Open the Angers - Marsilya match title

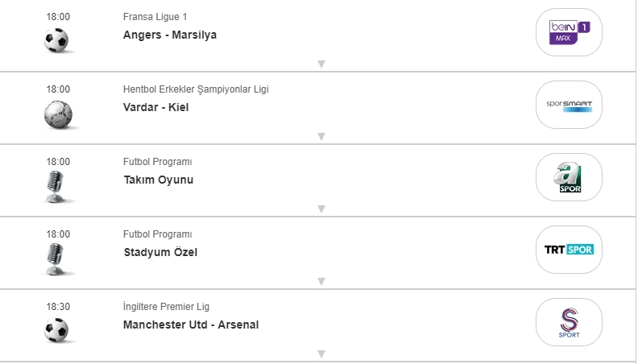pyautogui.click(x=170, y=35)
